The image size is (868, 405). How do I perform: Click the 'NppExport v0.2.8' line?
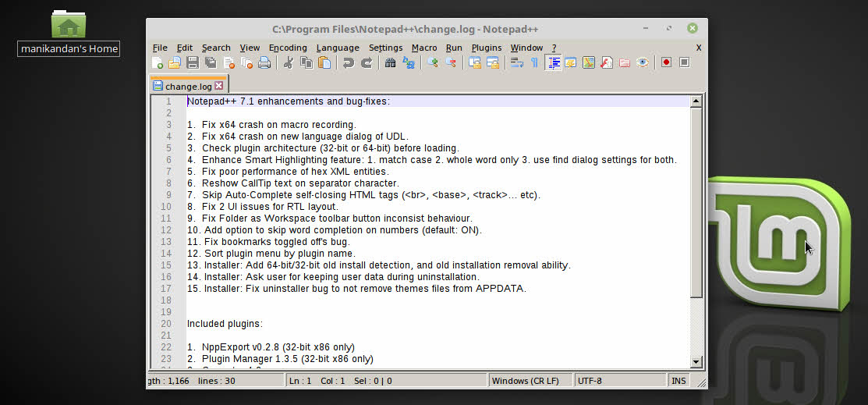pyautogui.click(x=271, y=346)
